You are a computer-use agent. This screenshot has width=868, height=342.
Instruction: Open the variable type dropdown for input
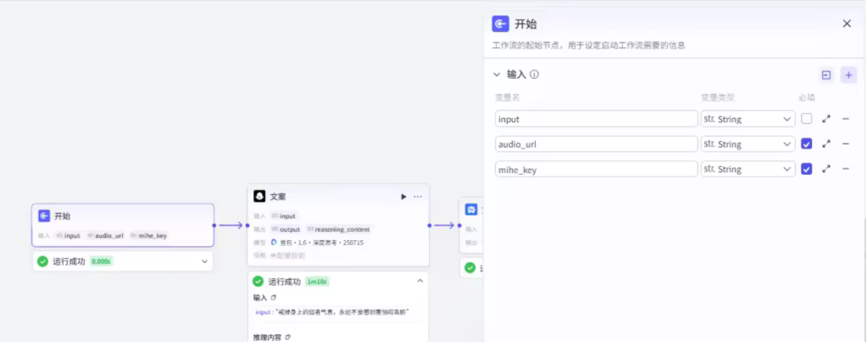point(747,120)
